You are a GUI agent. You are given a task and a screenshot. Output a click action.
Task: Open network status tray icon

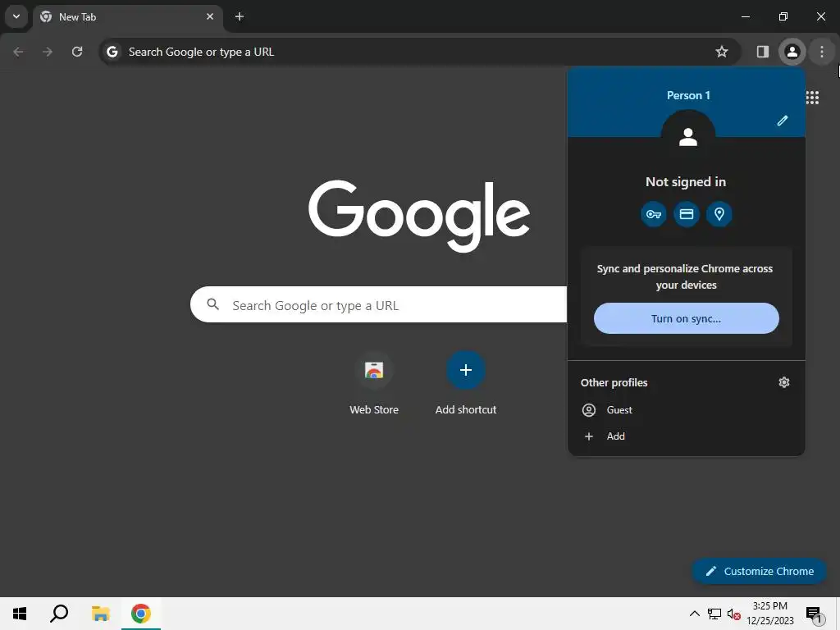714,614
